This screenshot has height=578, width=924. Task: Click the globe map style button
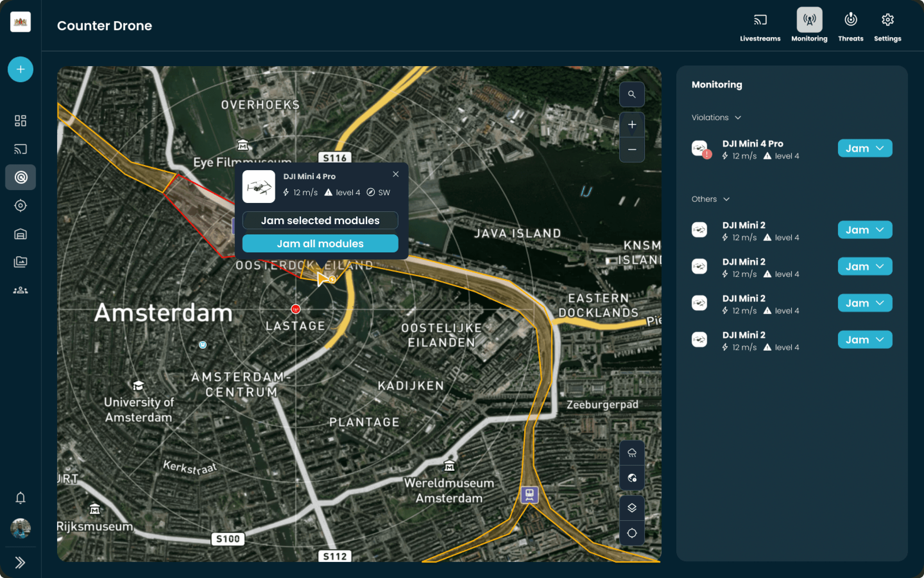(x=632, y=478)
